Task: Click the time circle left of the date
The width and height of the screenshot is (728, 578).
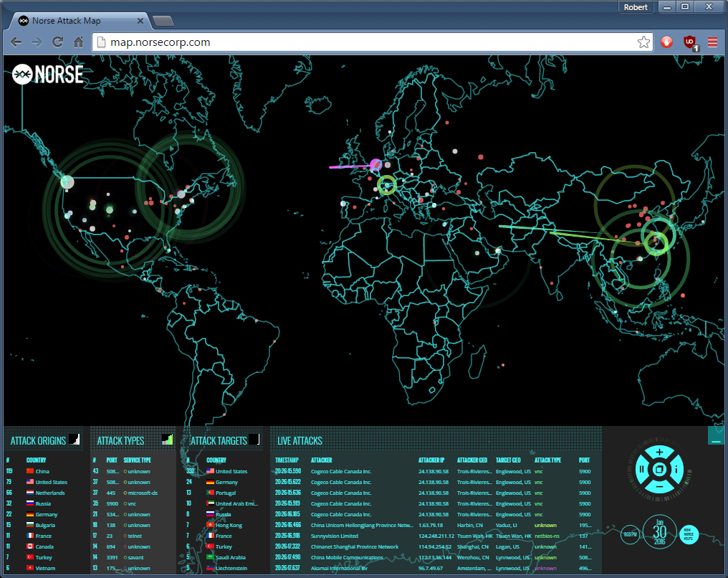Action: [631, 534]
